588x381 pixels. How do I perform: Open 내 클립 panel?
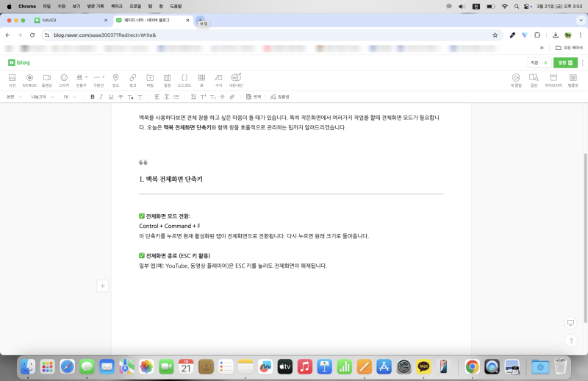click(x=516, y=80)
